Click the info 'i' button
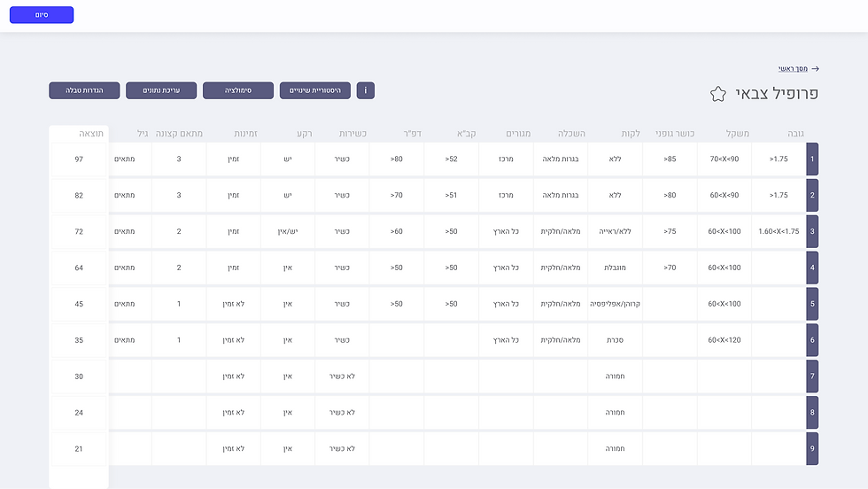 click(365, 90)
